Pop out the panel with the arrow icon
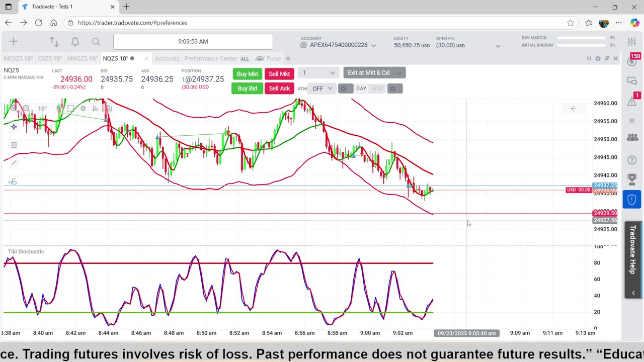644x362 pixels. pos(607,59)
